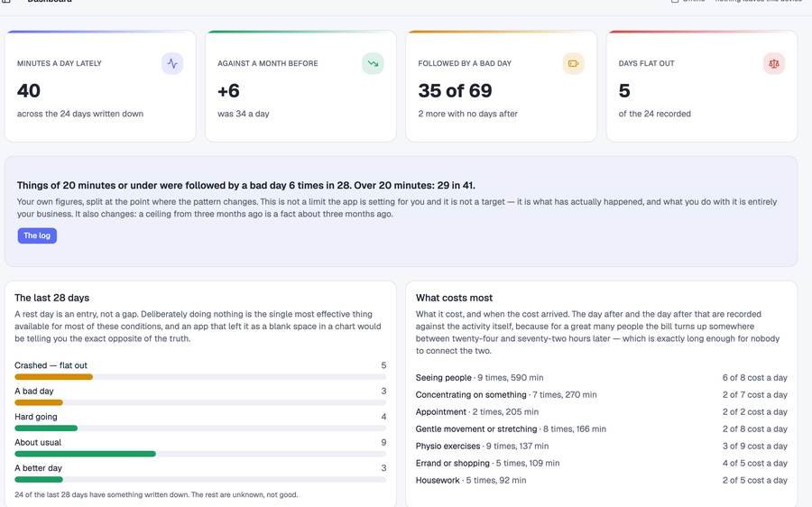Click 'What costs most' heading
Viewport: 812px width, 507px height.
(454, 298)
